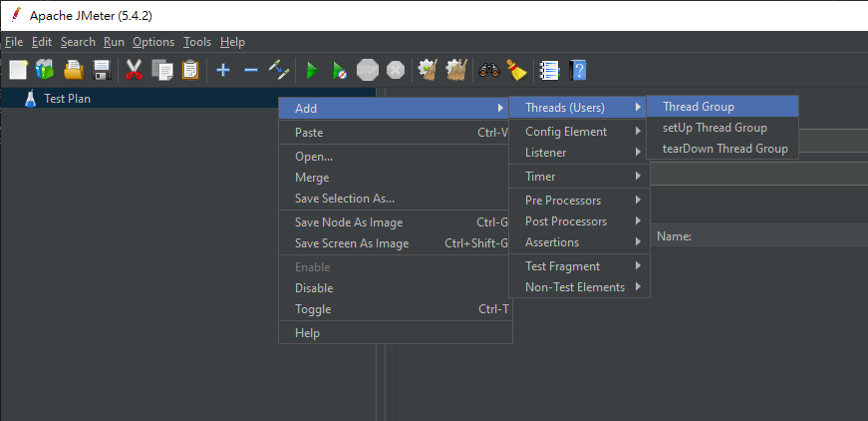
Task: Select Paste in context menu
Action: pyautogui.click(x=396, y=133)
